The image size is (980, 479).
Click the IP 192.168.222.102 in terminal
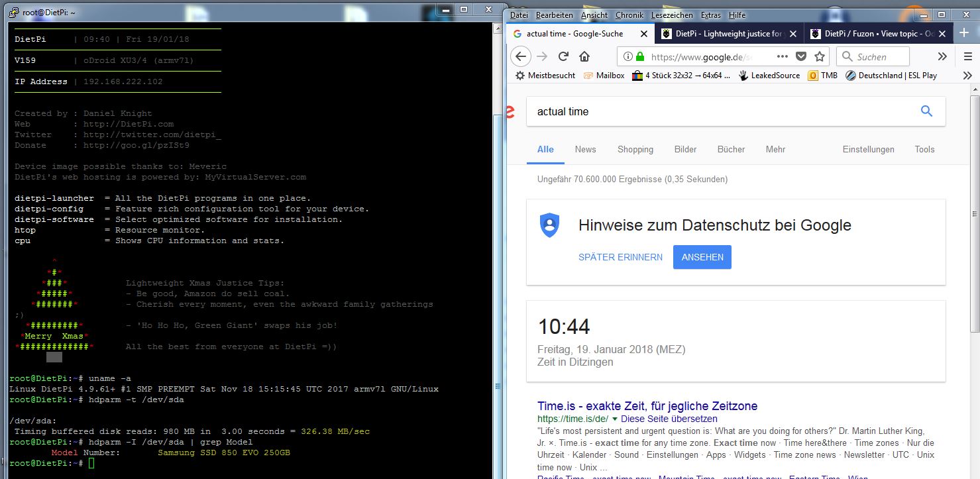(x=123, y=81)
